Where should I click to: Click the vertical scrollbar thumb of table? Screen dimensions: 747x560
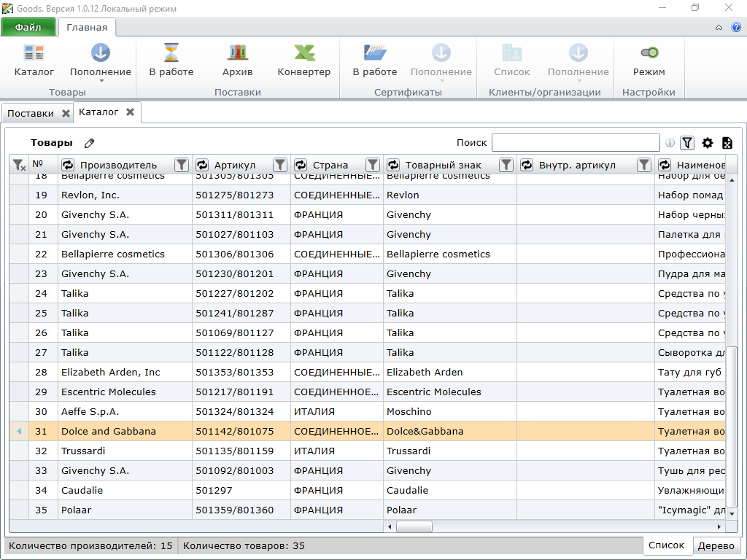tap(731, 427)
